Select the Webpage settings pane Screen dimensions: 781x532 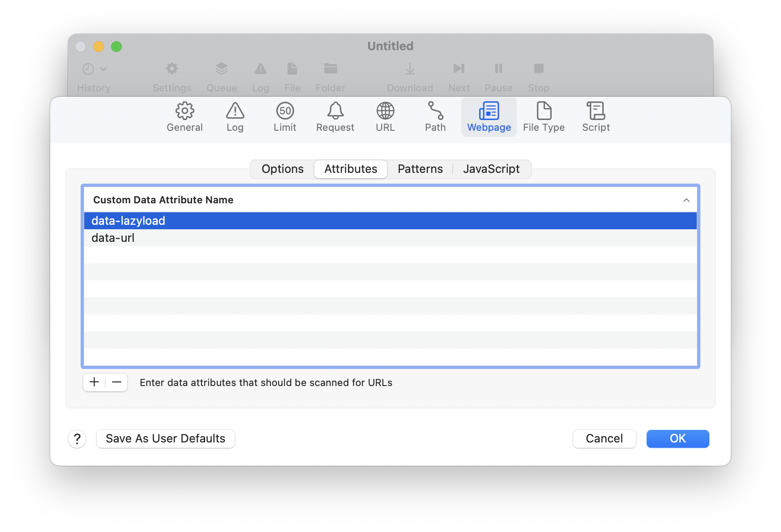click(489, 117)
